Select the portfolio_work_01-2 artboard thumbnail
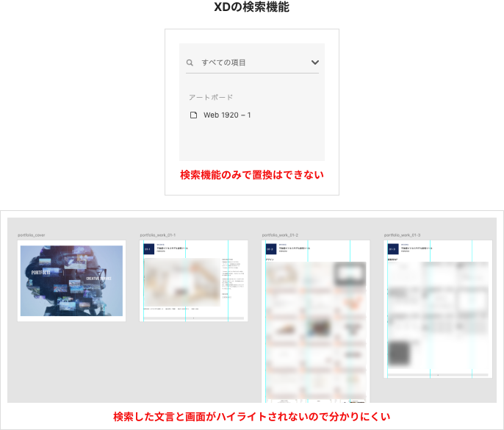 316,321
